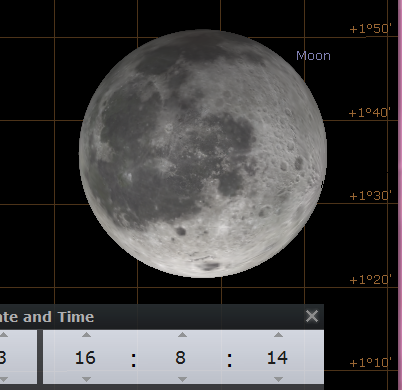Increase the minute value 8
Image resolution: width=402 pixels, height=390 pixels.
pos(182,335)
